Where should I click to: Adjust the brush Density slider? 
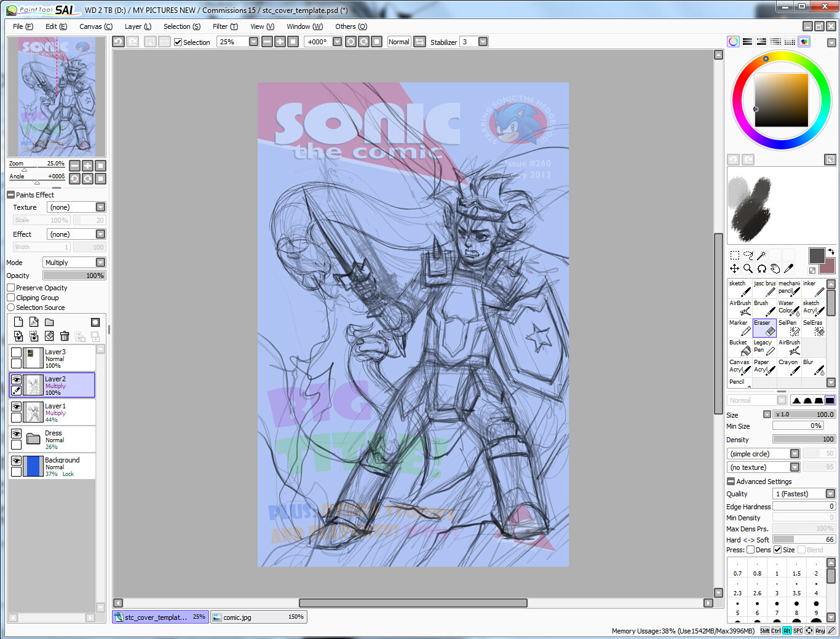coord(804,439)
